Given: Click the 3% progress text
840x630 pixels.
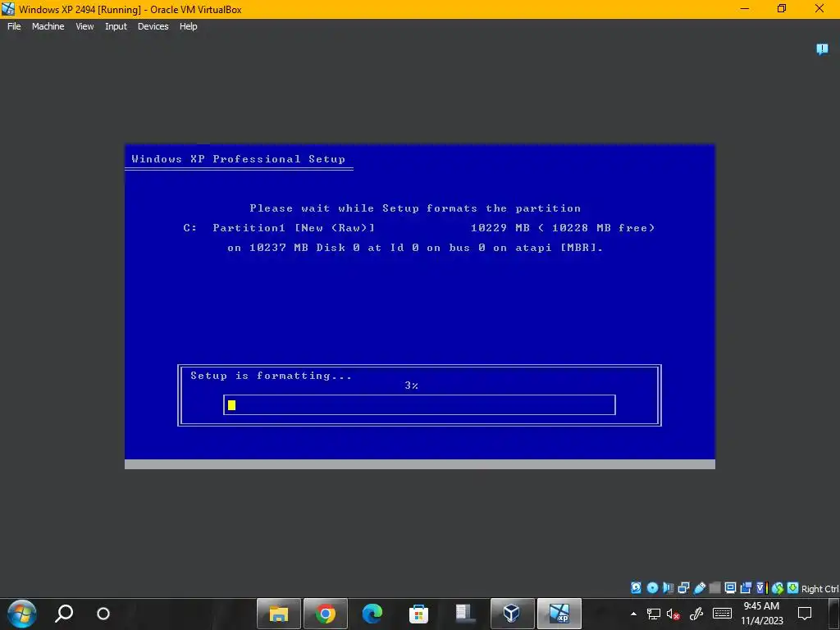Looking at the screenshot, I should click(x=412, y=386).
